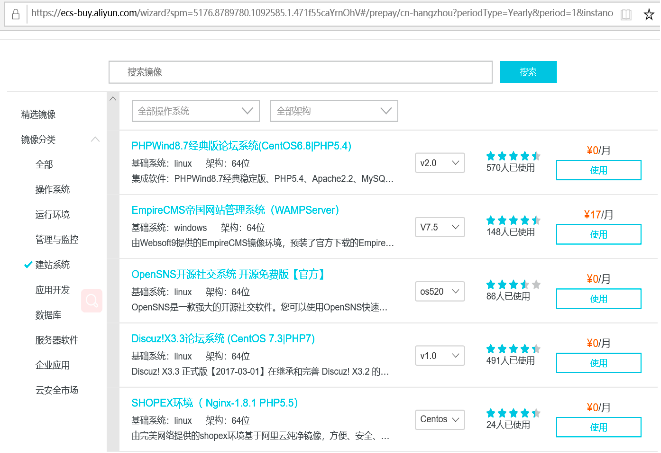The image size is (661, 453).
Task: Select the 全部 category
Action: pos(44,164)
